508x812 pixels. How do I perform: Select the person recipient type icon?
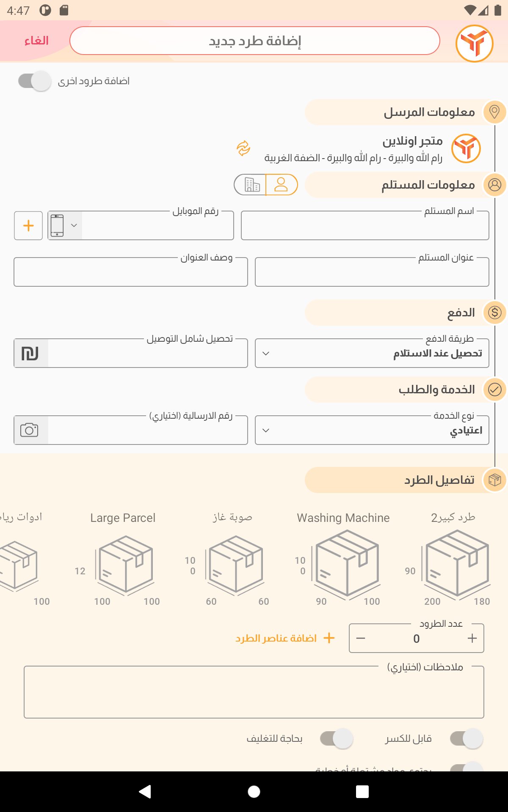coord(282,185)
